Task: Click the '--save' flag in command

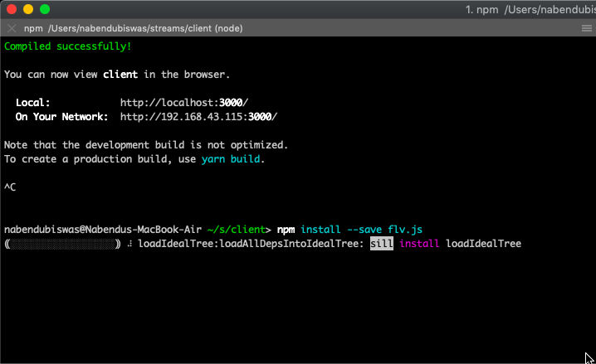Action: coord(364,230)
